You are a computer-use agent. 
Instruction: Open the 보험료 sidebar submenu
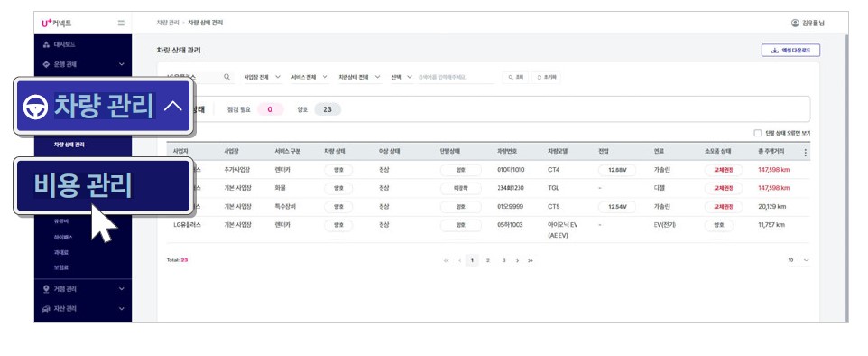(60, 267)
